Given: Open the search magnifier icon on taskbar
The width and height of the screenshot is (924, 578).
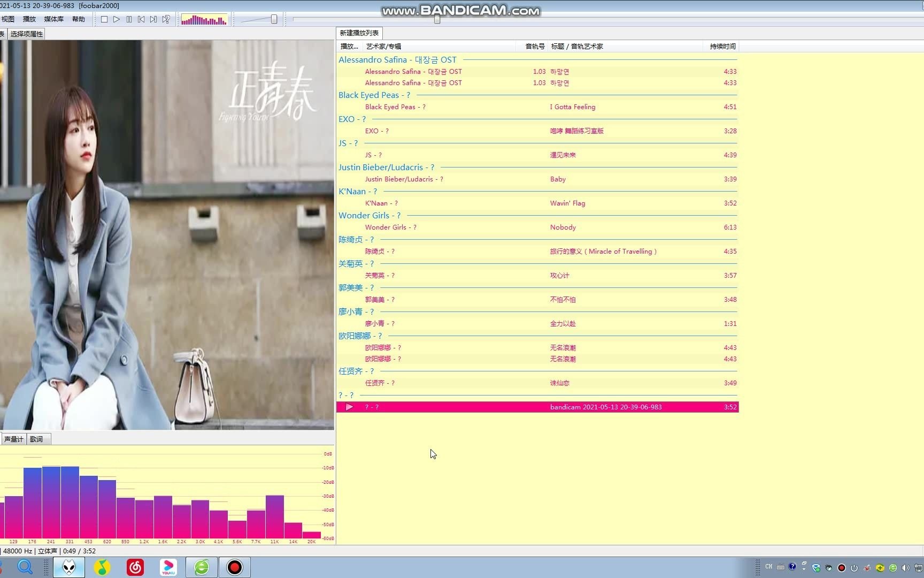Looking at the screenshot, I should click(25, 567).
